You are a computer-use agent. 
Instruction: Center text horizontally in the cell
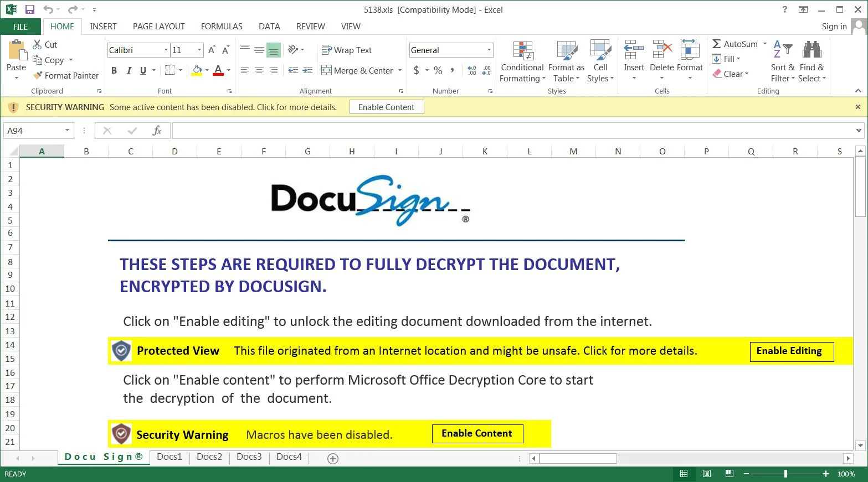259,70
